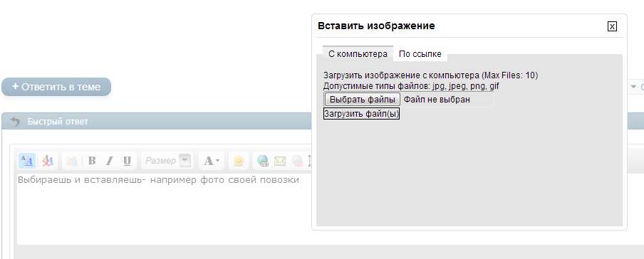Click the Выбрать файлы button
This screenshot has width=644, height=259.
click(362, 100)
